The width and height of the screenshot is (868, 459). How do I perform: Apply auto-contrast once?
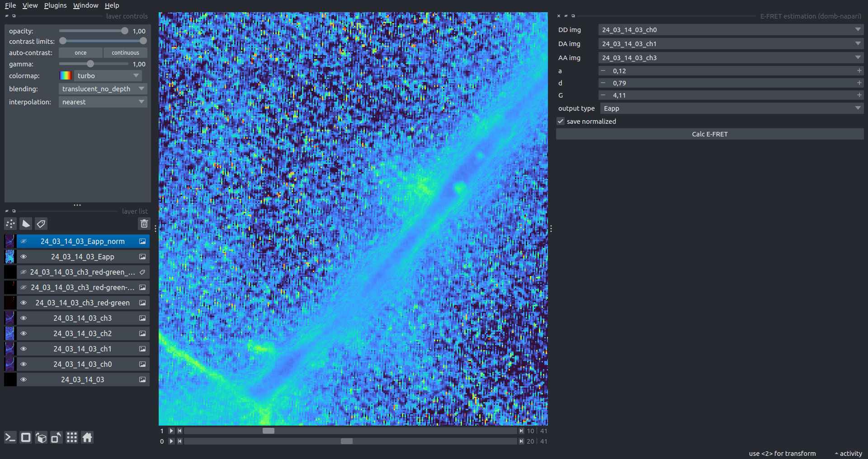pos(80,53)
